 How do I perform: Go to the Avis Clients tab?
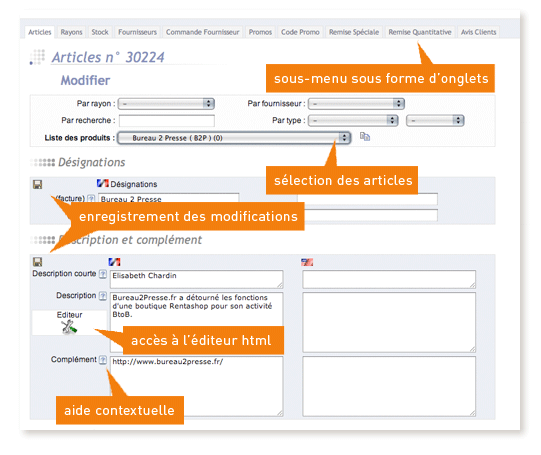[479, 32]
